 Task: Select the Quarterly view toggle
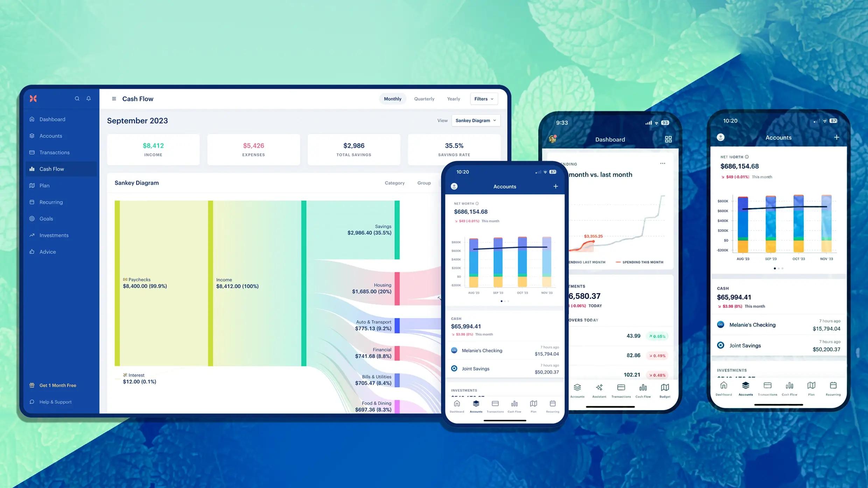coord(424,98)
